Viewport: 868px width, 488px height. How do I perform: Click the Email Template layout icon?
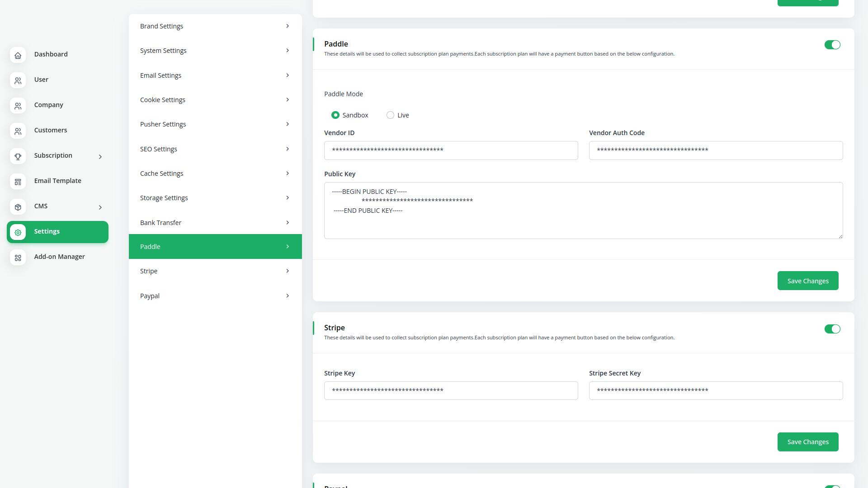point(18,182)
